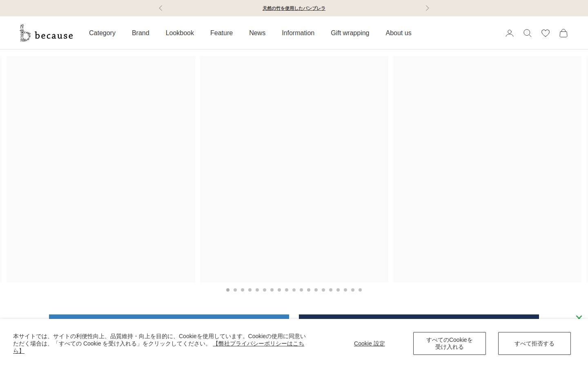Select the second carousel pagination dot

(x=235, y=290)
